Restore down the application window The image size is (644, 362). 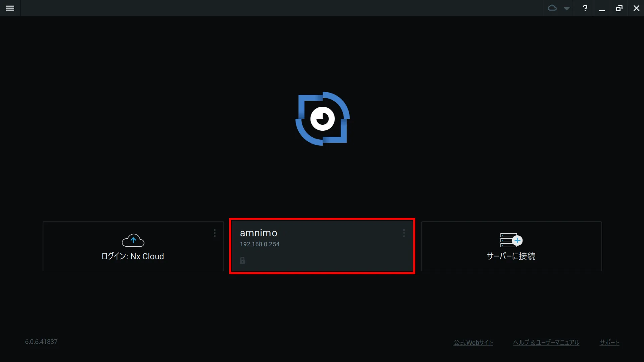[619, 8]
